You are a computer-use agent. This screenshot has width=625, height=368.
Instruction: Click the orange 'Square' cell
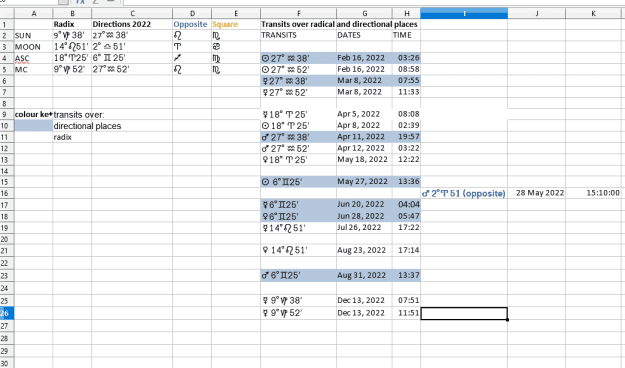tap(236, 24)
